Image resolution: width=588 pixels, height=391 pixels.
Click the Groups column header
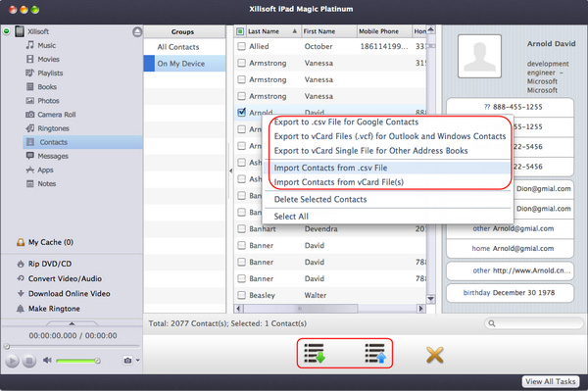pos(184,32)
